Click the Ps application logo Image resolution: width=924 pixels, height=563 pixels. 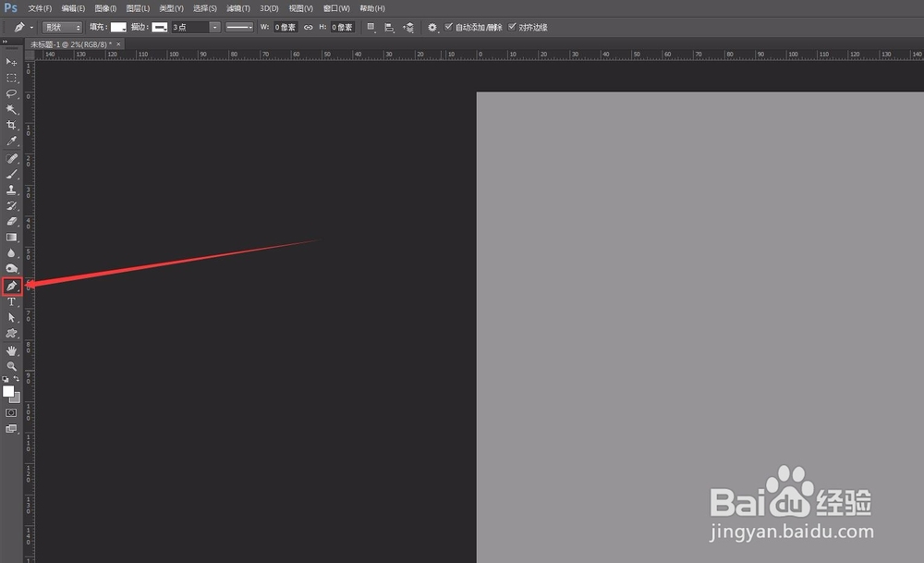tap(10, 8)
